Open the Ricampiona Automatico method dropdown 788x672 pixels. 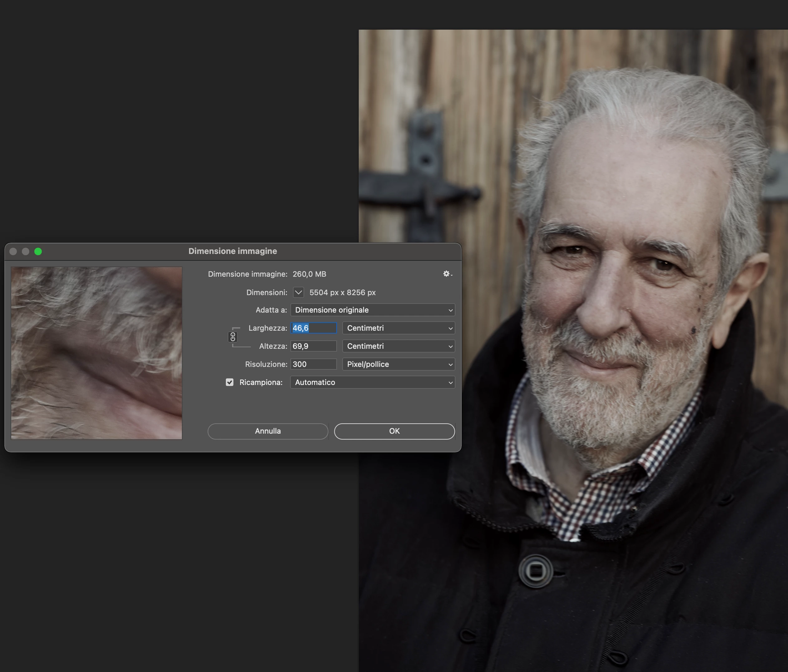click(x=372, y=382)
